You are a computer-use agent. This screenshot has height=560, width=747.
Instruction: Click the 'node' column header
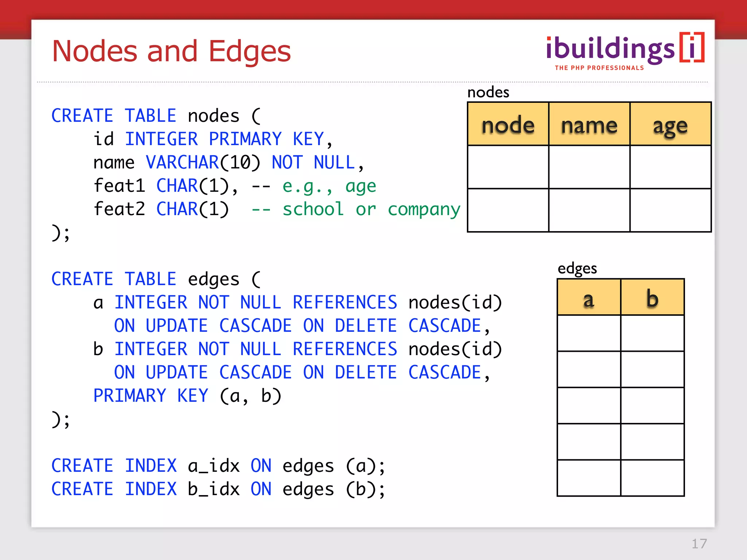508,124
